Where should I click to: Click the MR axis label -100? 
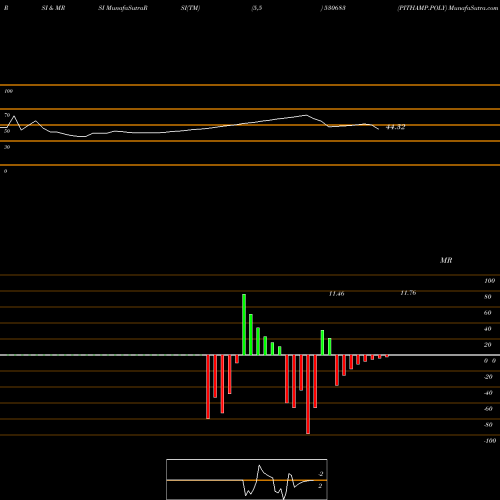click(490, 441)
